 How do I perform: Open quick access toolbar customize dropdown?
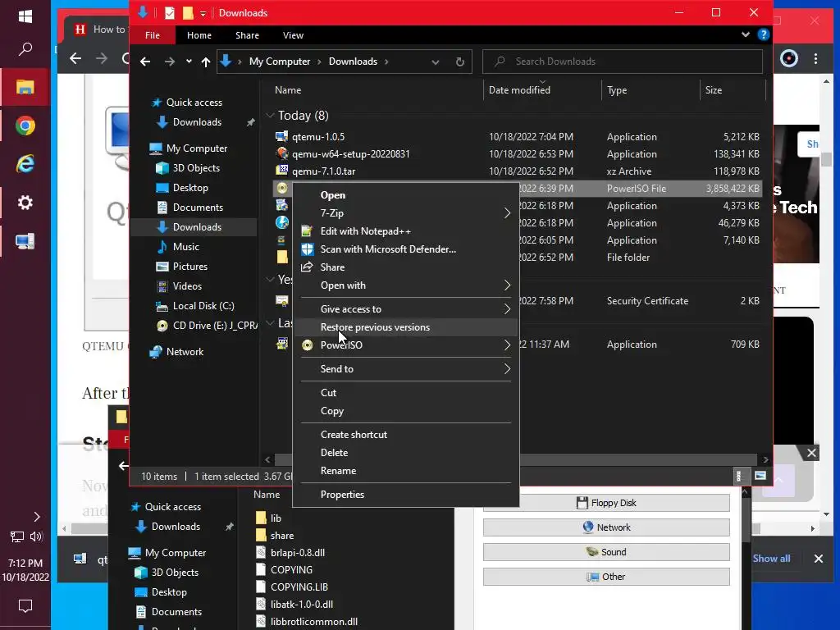tap(203, 13)
